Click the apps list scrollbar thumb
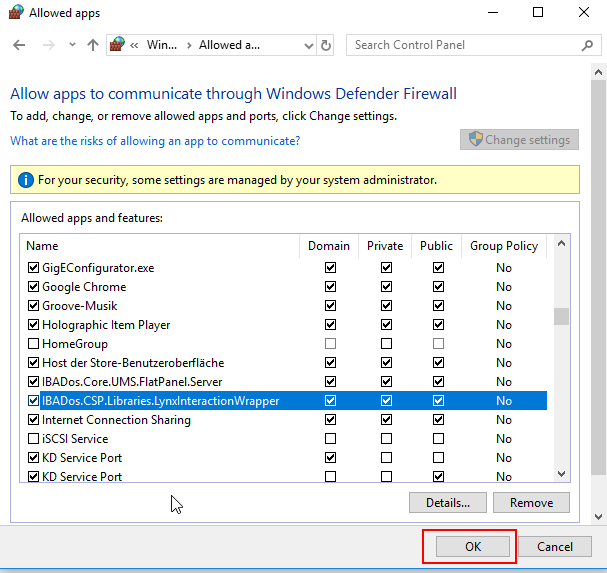607x573 pixels. pyautogui.click(x=561, y=316)
